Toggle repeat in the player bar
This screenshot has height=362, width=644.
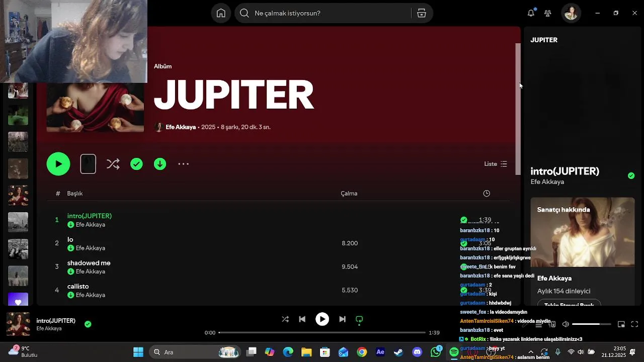pyautogui.click(x=359, y=319)
